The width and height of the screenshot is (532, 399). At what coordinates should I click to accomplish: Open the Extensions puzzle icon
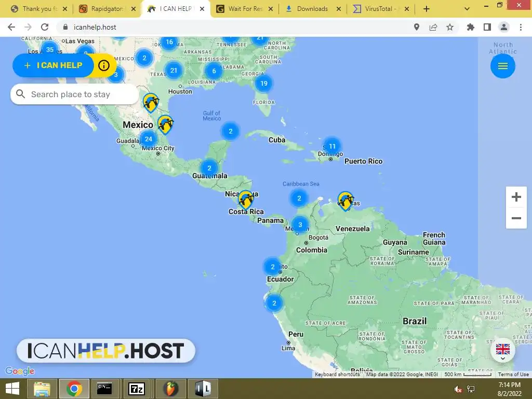click(471, 27)
